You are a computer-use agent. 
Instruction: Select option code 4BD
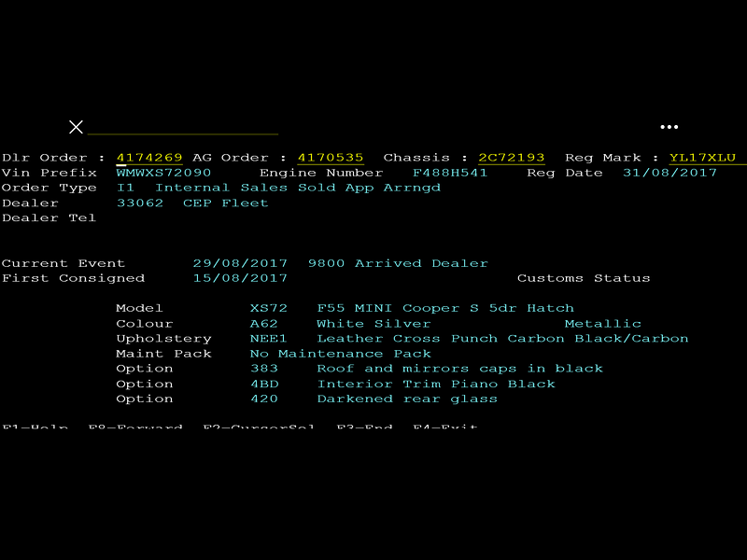[264, 384]
